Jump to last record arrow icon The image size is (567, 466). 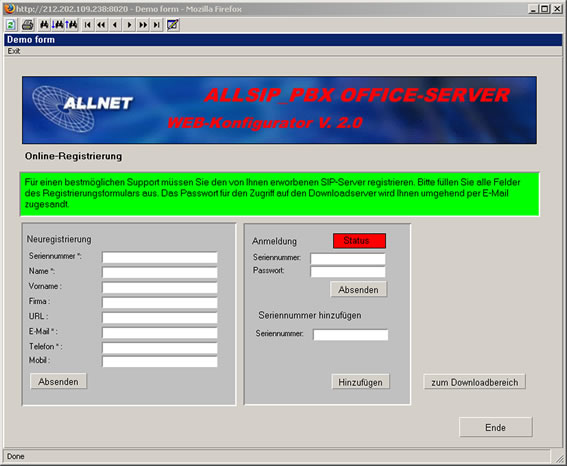157,25
